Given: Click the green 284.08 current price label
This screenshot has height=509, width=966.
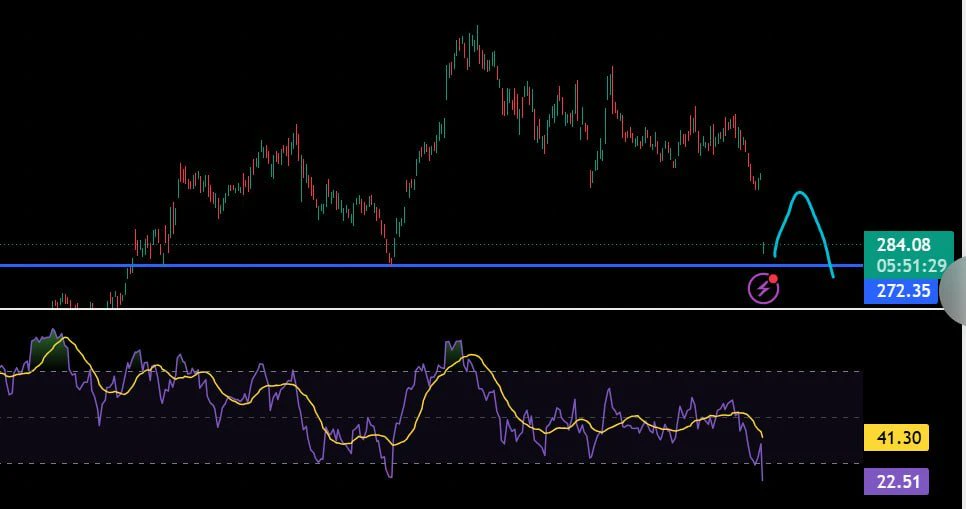Looking at the screenshot, I should pos(904,245).
